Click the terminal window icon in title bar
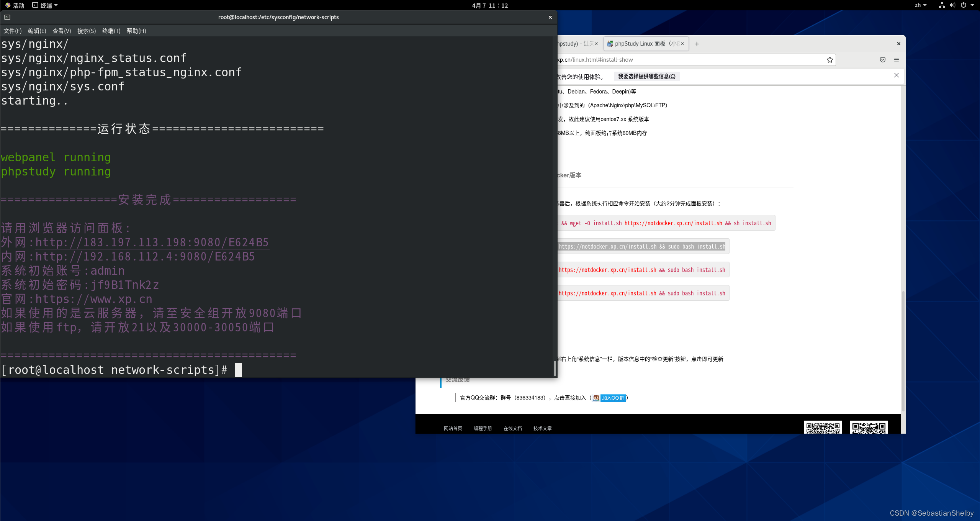This screenshot has width=980, height=521. pos(7,17)
